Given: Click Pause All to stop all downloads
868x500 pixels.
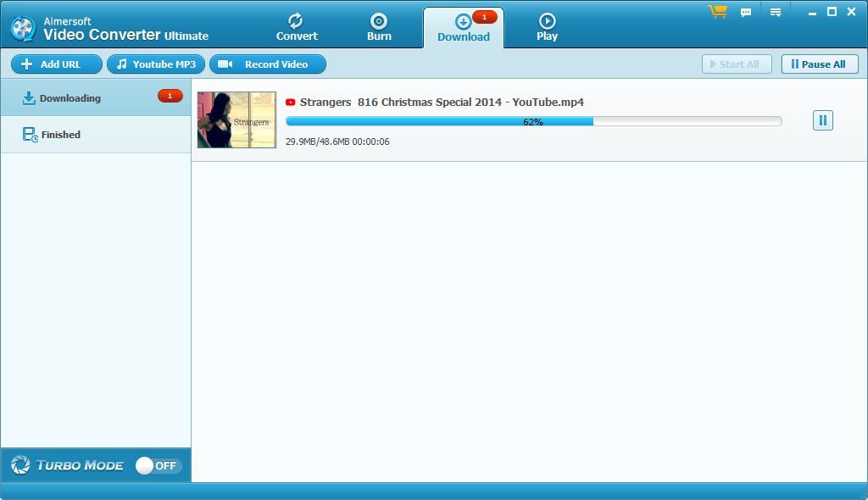Looking at the screenshot, I should [x=818, y=64].
